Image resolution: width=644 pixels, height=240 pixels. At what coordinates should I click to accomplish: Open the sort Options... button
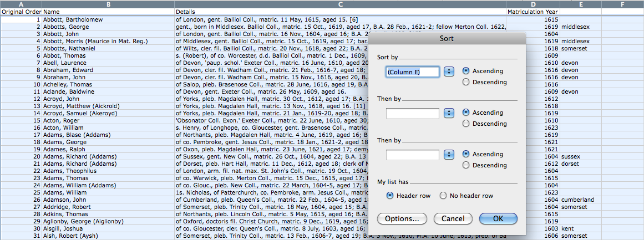click(402, 218)
